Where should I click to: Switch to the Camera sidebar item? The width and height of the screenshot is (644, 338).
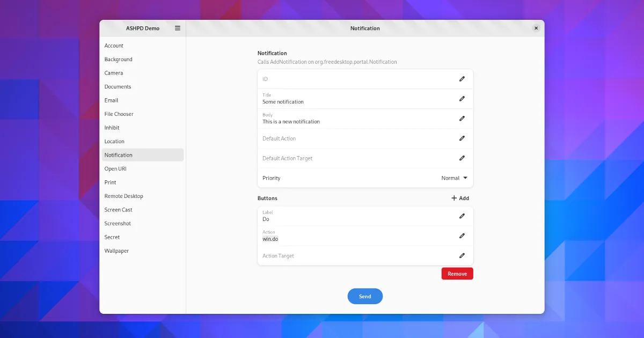pos(114,73)
